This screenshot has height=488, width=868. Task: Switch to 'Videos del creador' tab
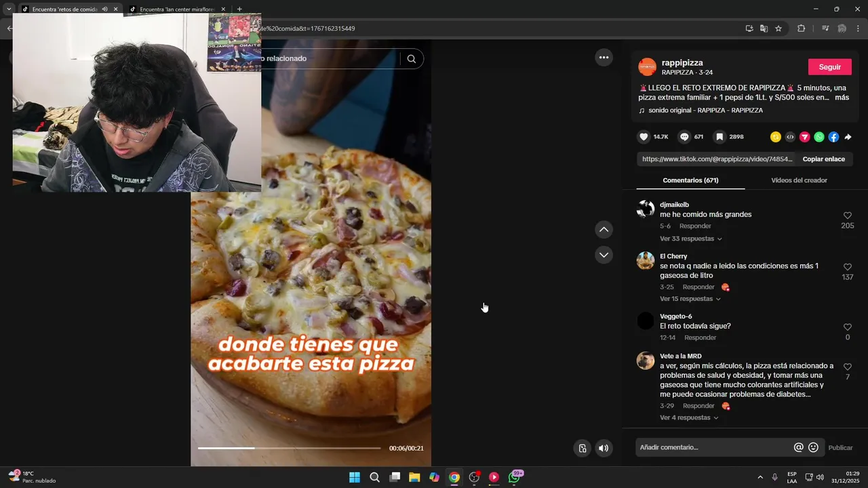tap(799, 180)
